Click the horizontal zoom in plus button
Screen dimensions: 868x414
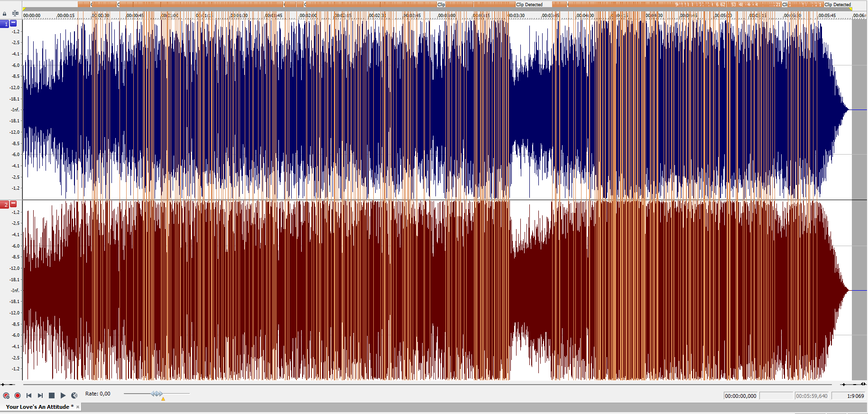(843, 385)
